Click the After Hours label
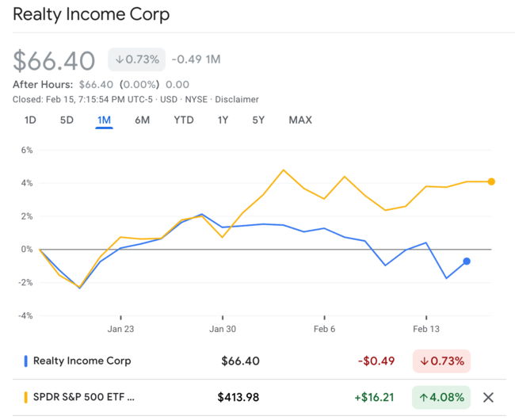 coord(43,84)
